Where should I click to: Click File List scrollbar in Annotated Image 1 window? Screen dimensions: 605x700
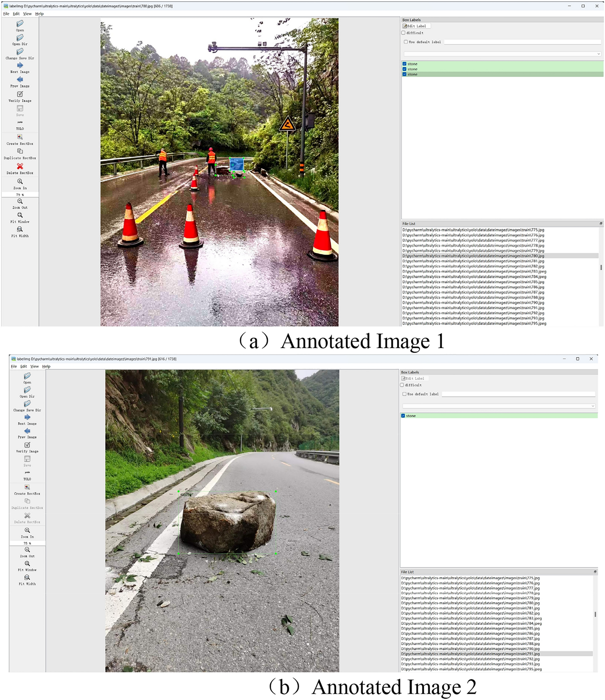click(x=601, y=267)
